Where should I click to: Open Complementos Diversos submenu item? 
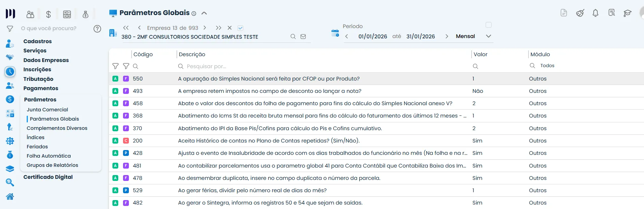click(x=57, y=128)
